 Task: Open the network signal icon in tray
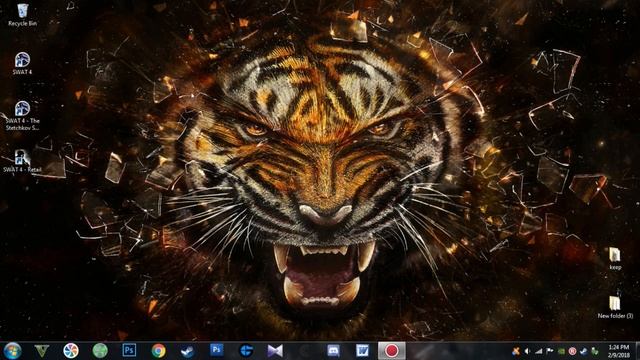pyautogui.click(x=539, y=351)
